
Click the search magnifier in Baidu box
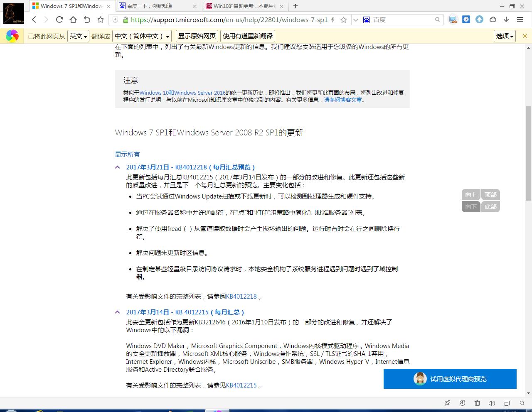click(x=437, y=20)
